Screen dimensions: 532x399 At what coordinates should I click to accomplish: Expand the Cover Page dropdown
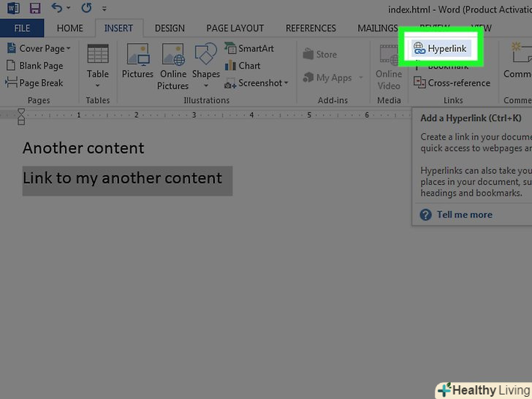39,48
